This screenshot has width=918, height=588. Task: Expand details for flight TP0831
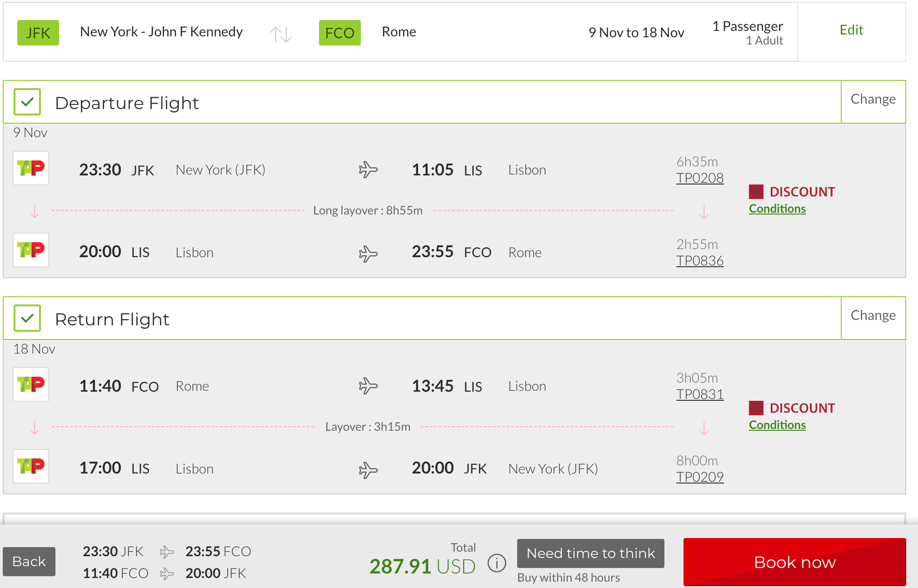click(700, 394)
